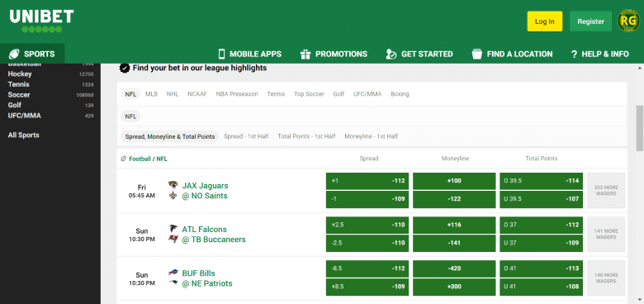Open Promotions menu item
Viewport: 644px width, 304px height.
pos(334,54)
